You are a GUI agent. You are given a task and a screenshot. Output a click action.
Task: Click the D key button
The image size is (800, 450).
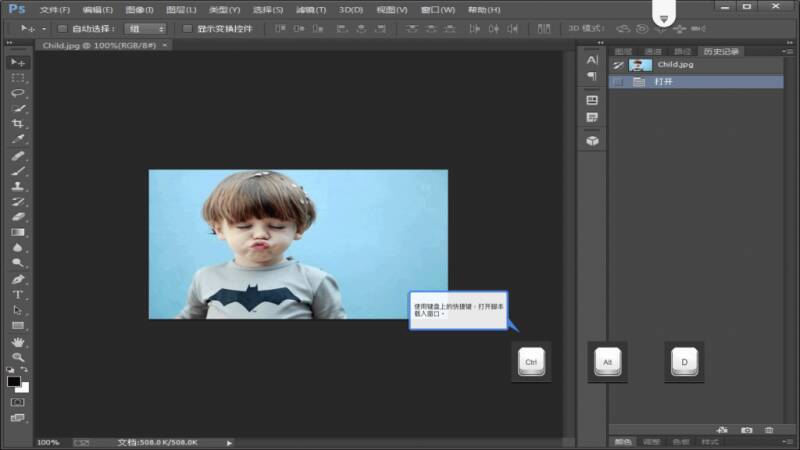tap(684, 362)
